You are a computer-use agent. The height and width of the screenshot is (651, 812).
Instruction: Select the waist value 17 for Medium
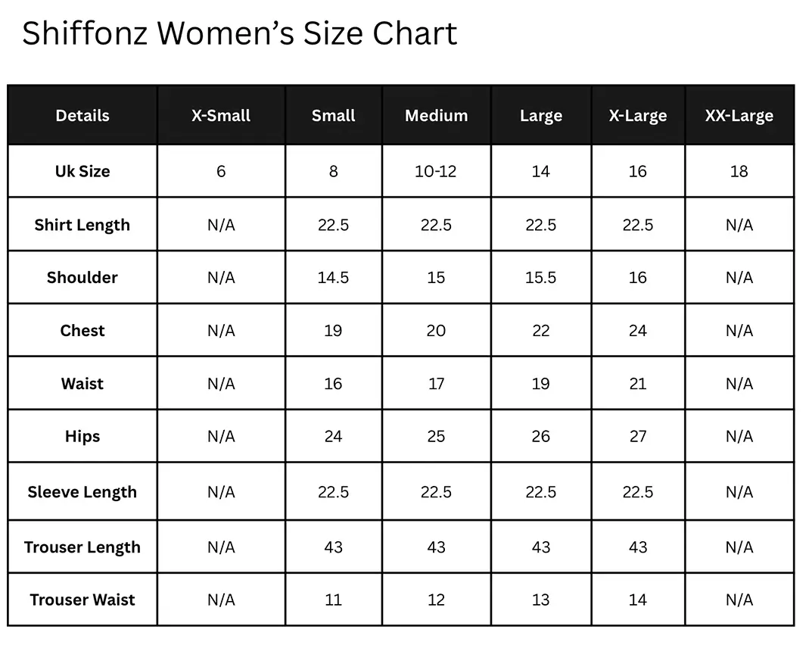[436, 384]
